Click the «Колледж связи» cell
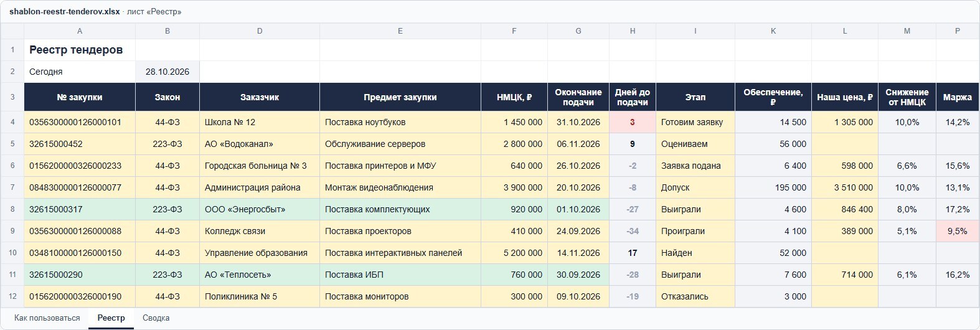This screenshot has width=980, height=330. pos(260,231)
